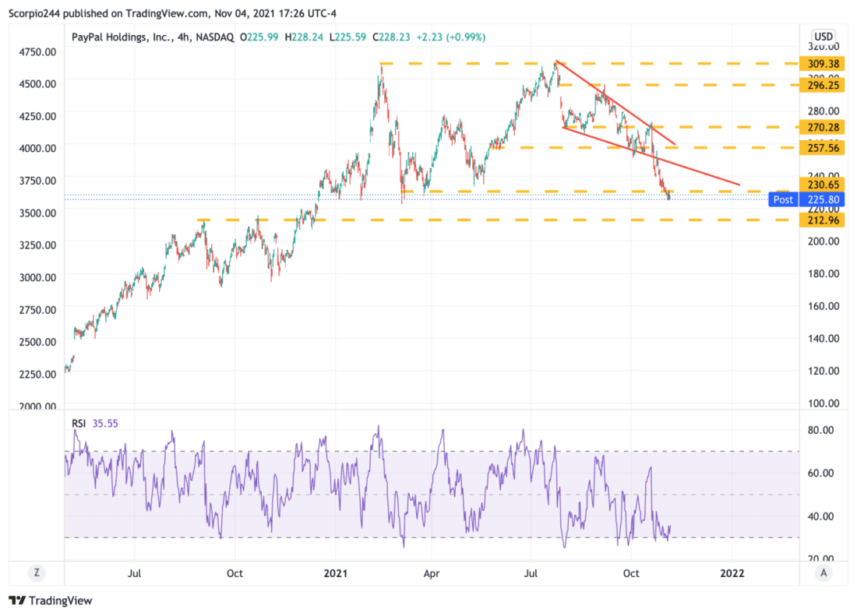Click the 2021 time axis label
857x616 pixels.
point(335,573)
